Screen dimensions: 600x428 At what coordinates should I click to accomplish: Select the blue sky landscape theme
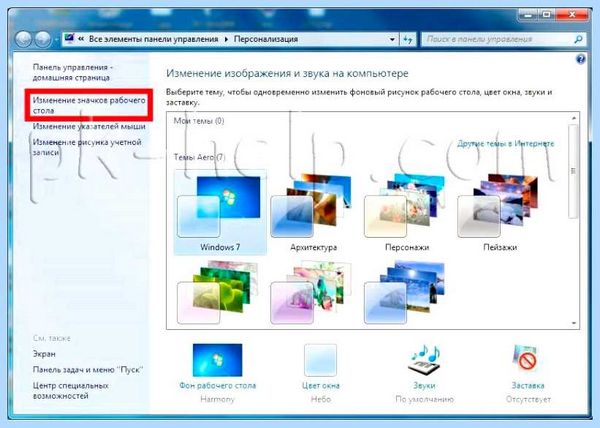click(405, 293)
